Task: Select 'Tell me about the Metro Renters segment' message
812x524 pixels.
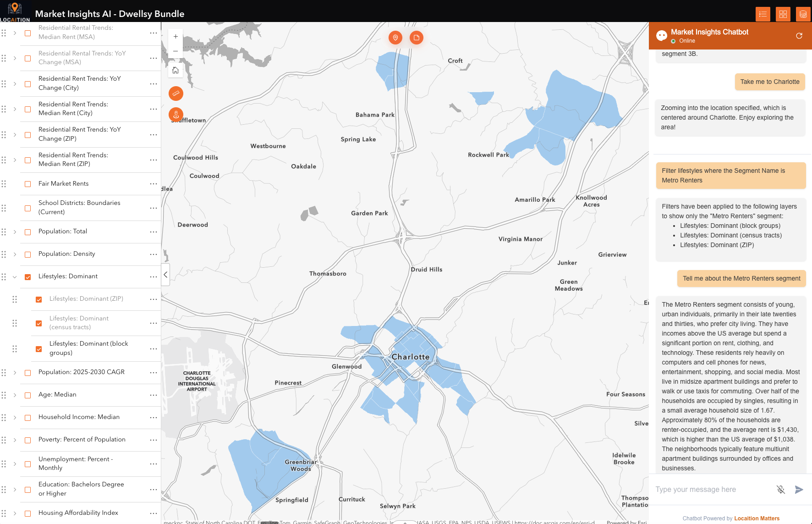Action: point(741,278)
